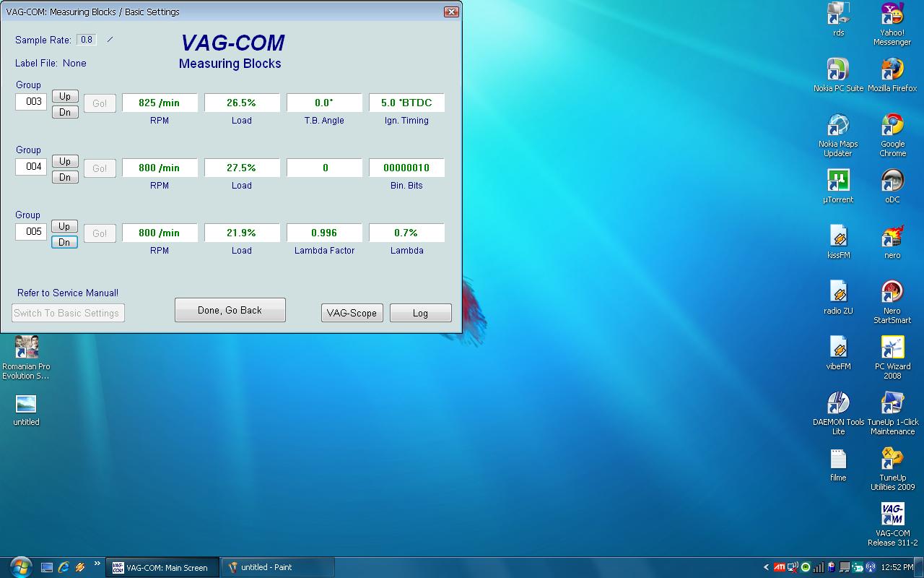Click Up button for group 005
Viewport: 924px width, 578px height.
[x=65, y=226]
